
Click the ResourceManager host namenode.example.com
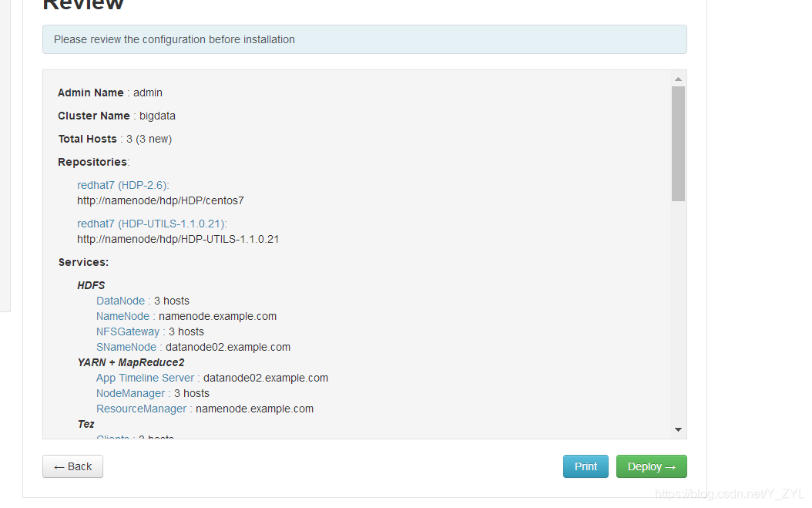tap(255, 409)
